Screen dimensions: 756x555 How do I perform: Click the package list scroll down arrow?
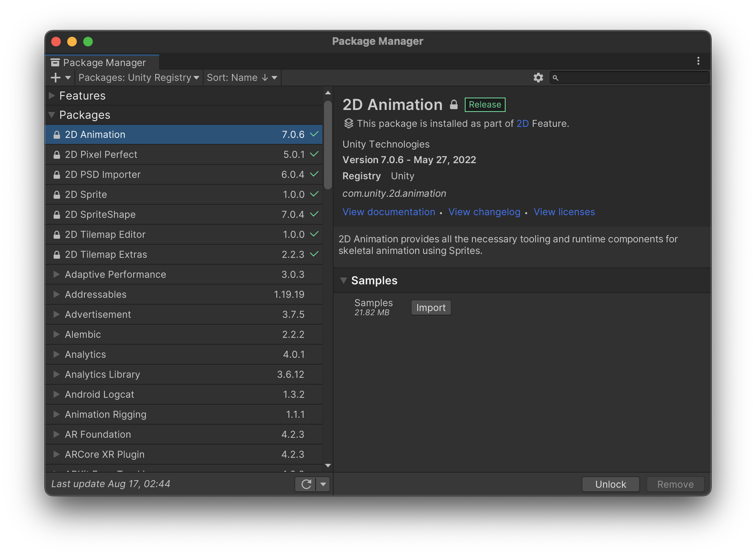pyautogui.click(x=328, y=465)
